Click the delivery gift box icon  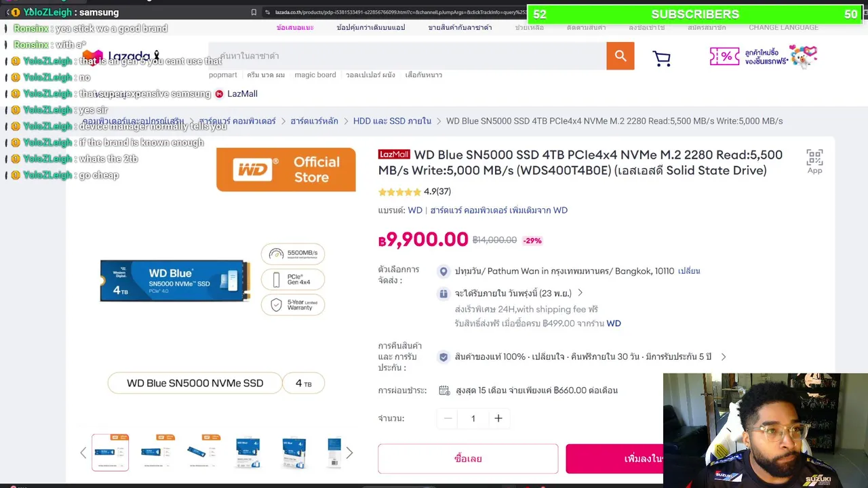click(x=443, y=293)
